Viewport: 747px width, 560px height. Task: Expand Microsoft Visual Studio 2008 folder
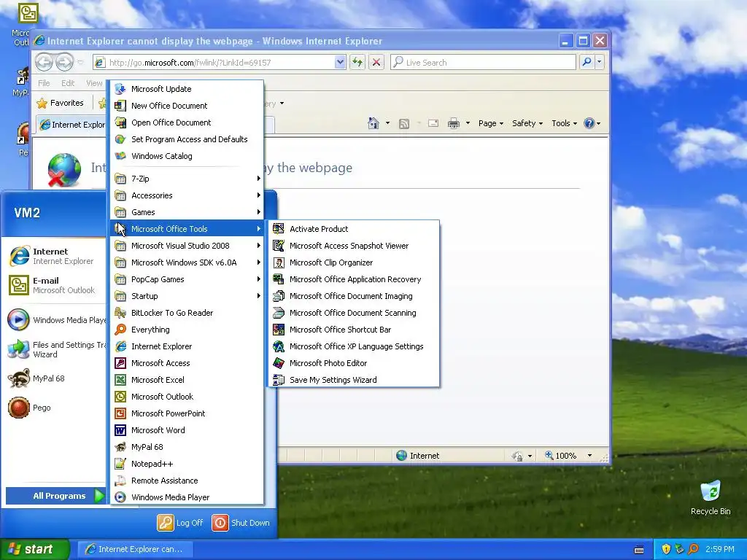[x=187, y=246]
